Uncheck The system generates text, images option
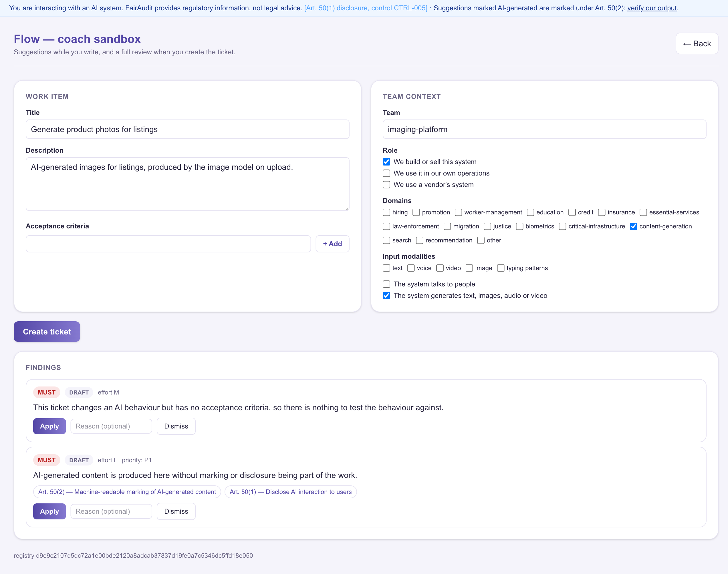This screenshot has height=574, width=728. click(x=386, y=295)
